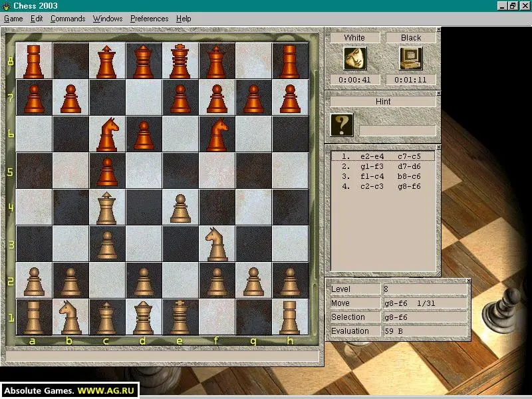Click the Black player label button
532x399 pixels.
point(411,37)
